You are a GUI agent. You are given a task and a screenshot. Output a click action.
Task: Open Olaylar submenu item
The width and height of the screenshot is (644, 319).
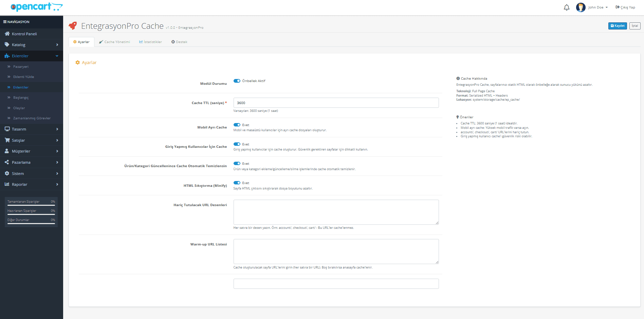[x=32, y=108]
